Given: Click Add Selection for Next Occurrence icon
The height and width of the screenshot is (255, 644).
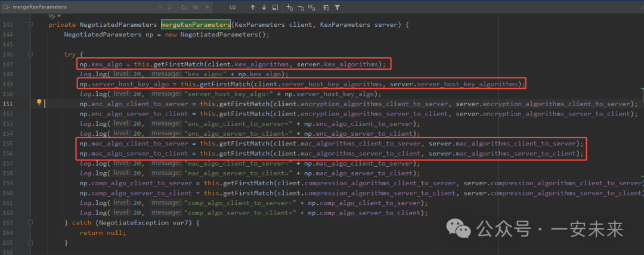Looking at the screenshot, I should click(x=290, y=8).
